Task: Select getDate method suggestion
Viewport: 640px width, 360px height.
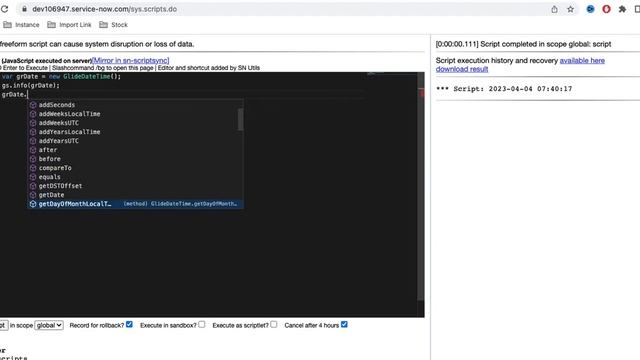Action: pyautogui.click(x=136, y=195)
